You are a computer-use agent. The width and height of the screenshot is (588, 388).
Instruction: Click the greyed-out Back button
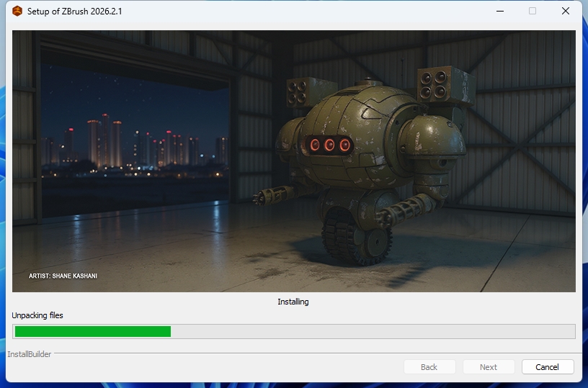tap(429, 367)
